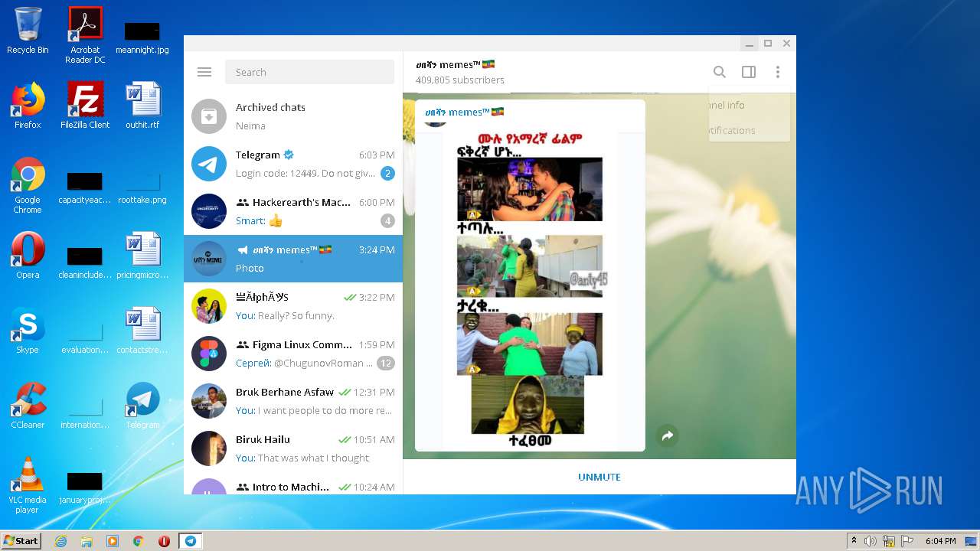The width and height of the screenshot is (980, 551).
Task: Launch Firefox from desktop
Action: [x=28, y=106]
